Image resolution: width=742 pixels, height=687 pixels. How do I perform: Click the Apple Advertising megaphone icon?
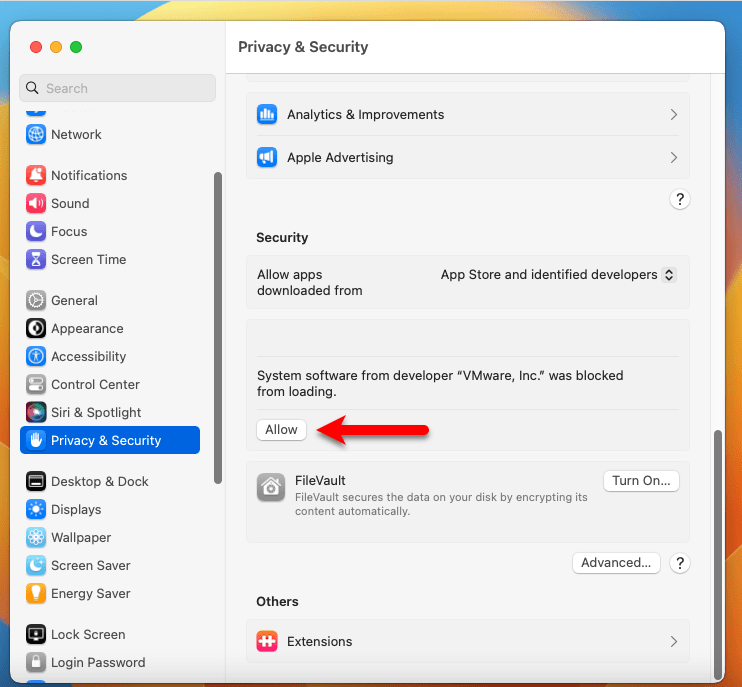267,158
